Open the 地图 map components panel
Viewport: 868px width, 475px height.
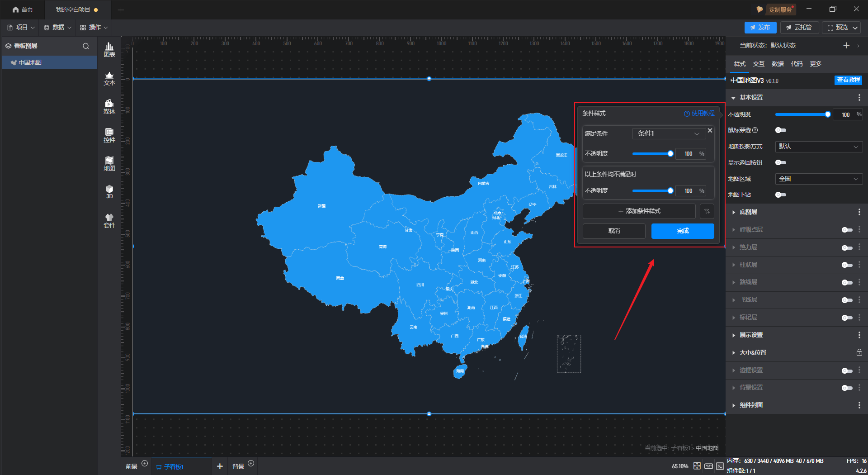coord(109,164)
